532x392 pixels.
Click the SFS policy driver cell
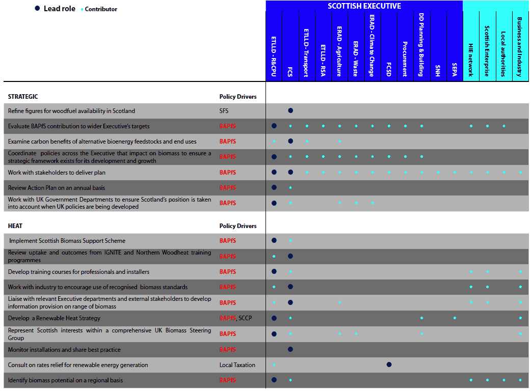pos(224,111)
